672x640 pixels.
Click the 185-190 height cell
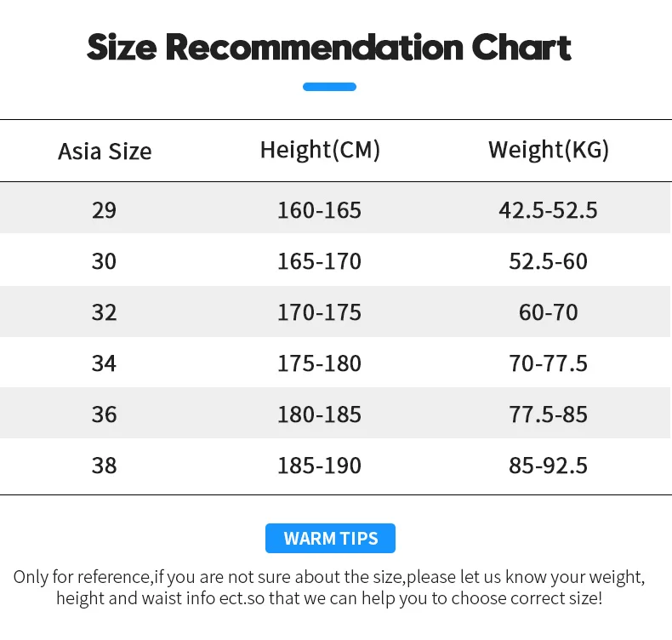click(319, 466)
